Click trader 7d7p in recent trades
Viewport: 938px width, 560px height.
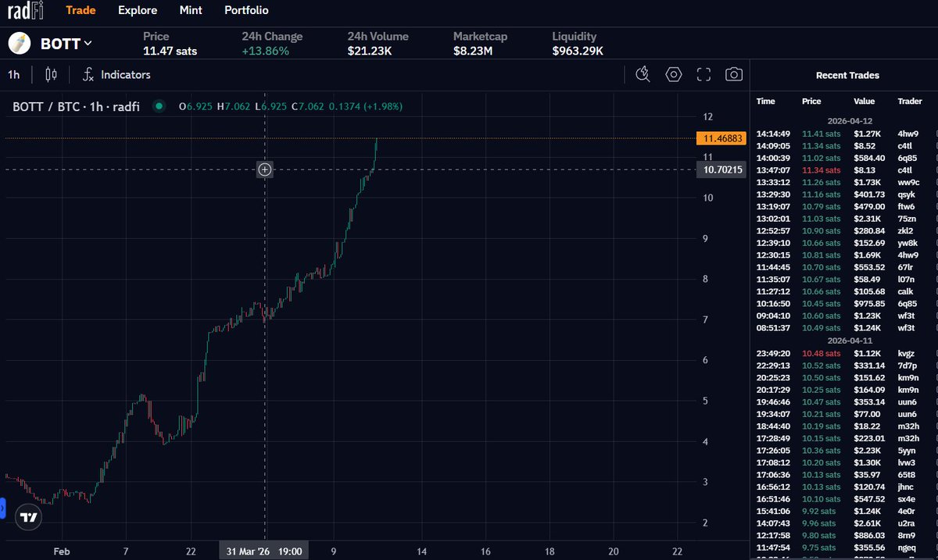click(x=908, y=365)
